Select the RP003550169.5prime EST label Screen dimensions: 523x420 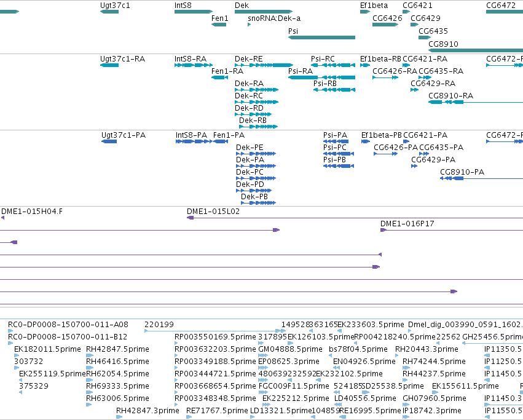[x=215, y=336]
